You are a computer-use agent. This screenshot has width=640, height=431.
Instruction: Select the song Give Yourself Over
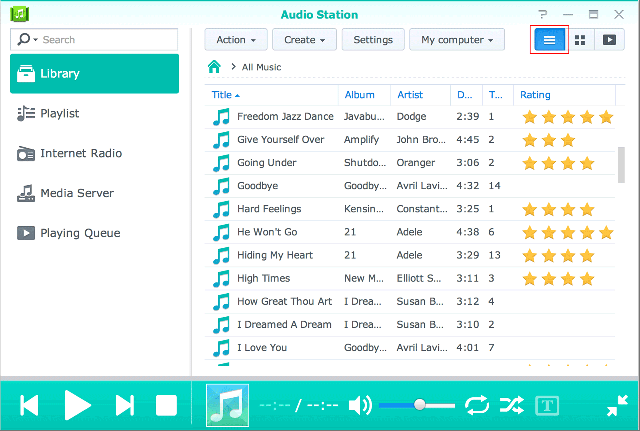tap(410, 140)
